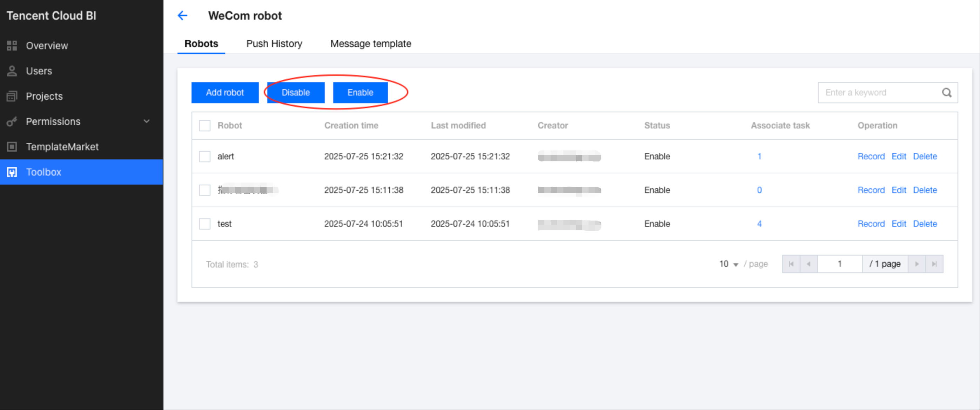Expand the Permissions menu chevron
The width and height of the screenshot is (980, 410).
click(x=147, y=121)
